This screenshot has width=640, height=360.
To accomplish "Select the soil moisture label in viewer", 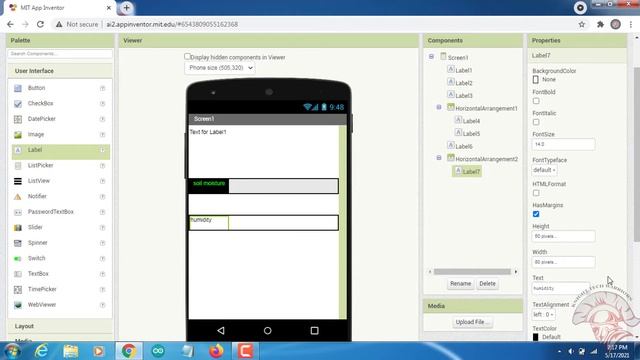I will (x=209, y=186).
